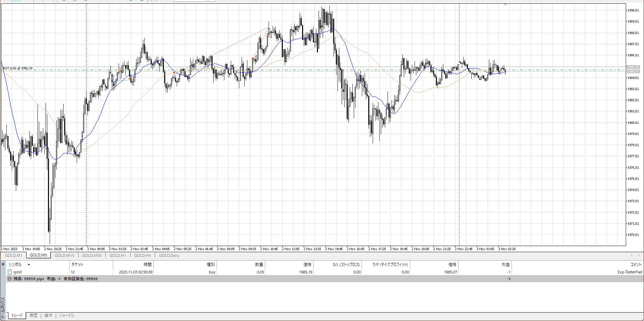
Task: Switch to GOLD,Daily chart tab
Action: coord(169,256)
